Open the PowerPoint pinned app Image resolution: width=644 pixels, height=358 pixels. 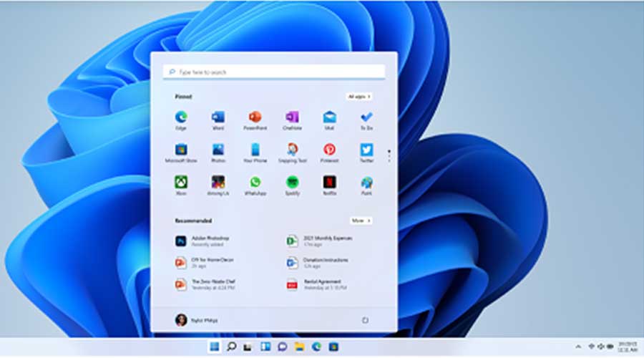255,120
